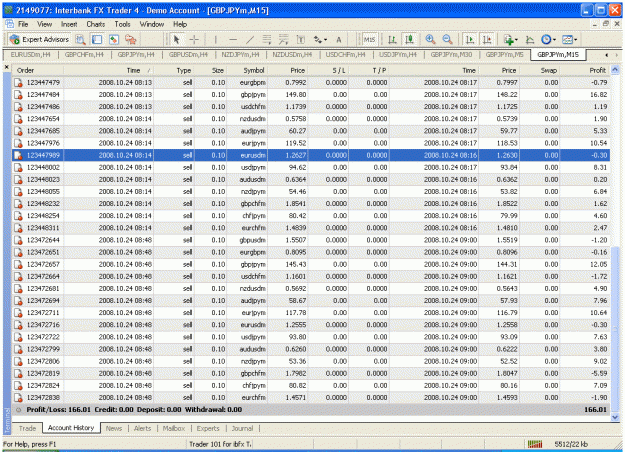Switch to the GBPJPYm,M30 chart tab

451,55
